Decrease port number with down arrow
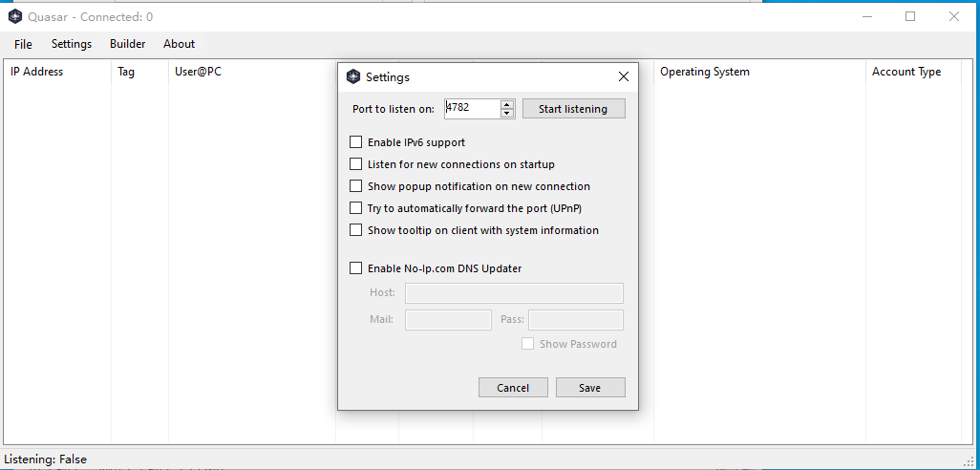This screenshot has width=980, height=470. (507, 114)
